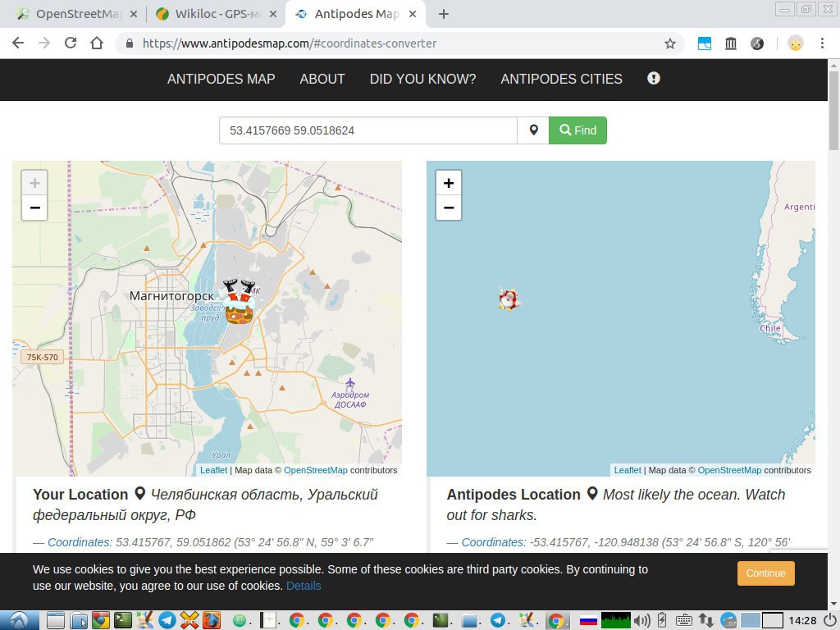Click the browser address bar URL
Image resolution: width=840 pixels, height=630 pixels.
(x=290, y=43)
